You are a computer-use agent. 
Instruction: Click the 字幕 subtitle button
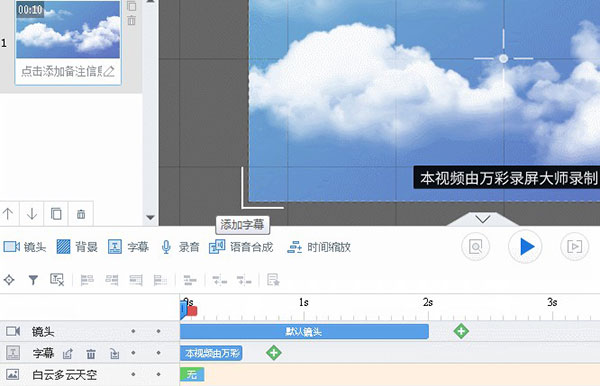[x=128, y=247]
